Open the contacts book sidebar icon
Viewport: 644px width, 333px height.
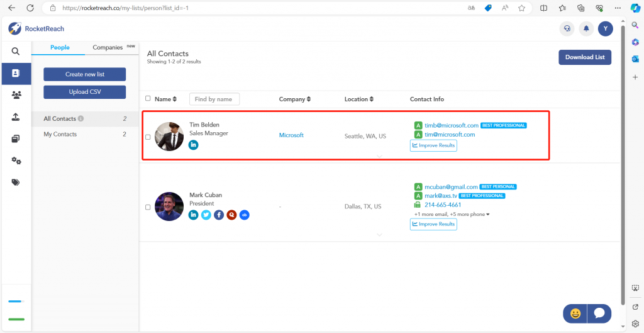click(x=16, y=73)
